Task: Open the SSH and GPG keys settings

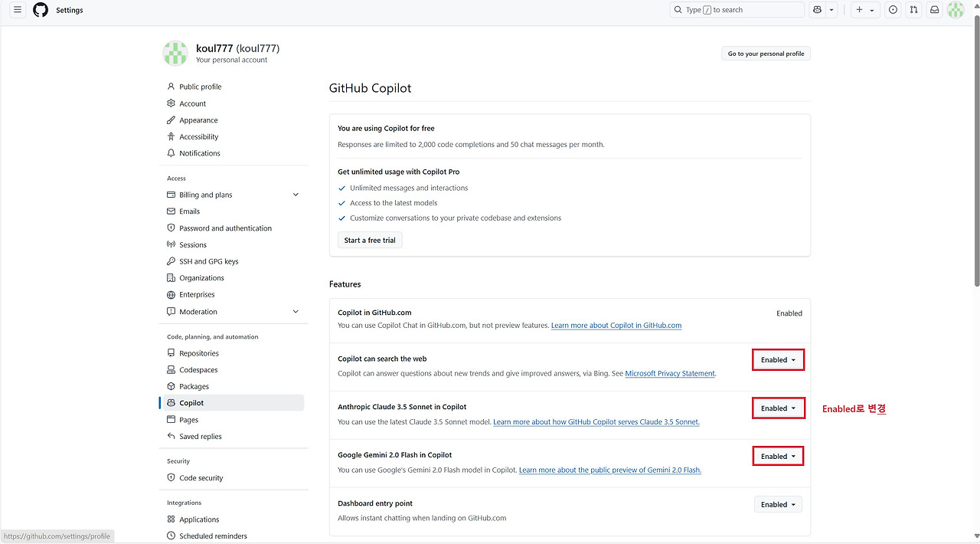Action: click(208, 261)
